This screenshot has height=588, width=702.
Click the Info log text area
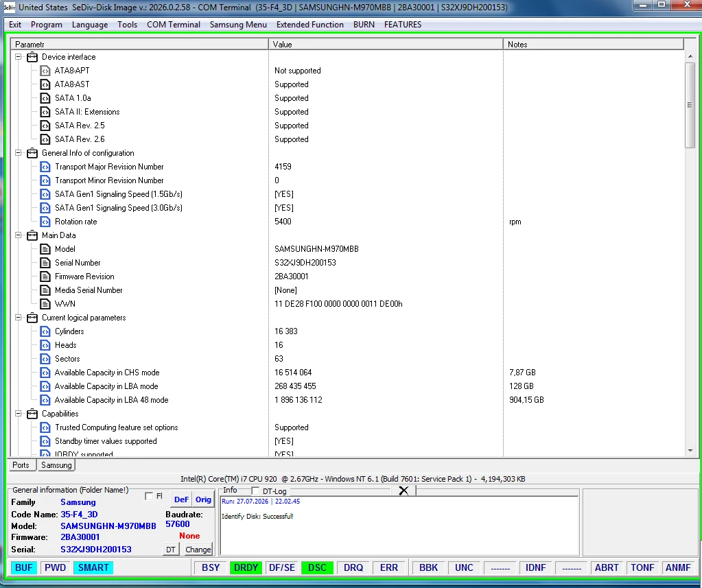[399, 526]
